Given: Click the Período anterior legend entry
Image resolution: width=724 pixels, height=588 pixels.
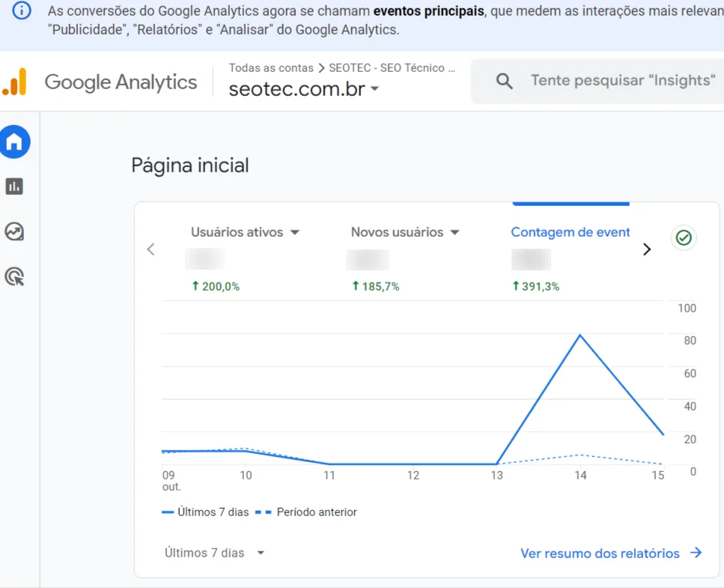Looking at the screenshot, I should 306,512.
